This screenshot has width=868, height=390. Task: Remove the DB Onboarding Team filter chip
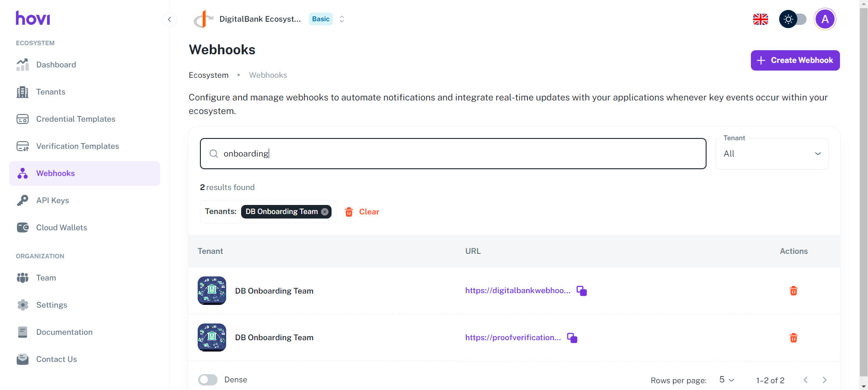(x=325, y=212)
